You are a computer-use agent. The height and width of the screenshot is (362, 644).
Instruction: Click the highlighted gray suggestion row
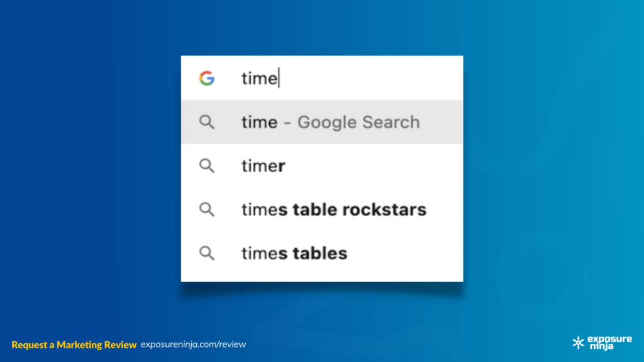coord(322,122)
